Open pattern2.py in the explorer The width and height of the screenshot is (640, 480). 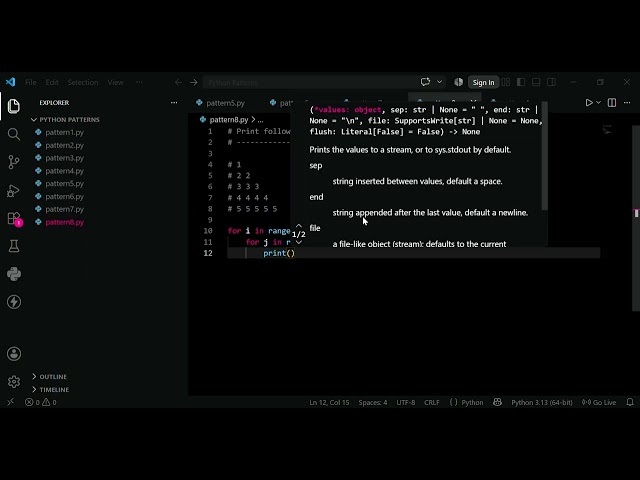tap(64, 145)
